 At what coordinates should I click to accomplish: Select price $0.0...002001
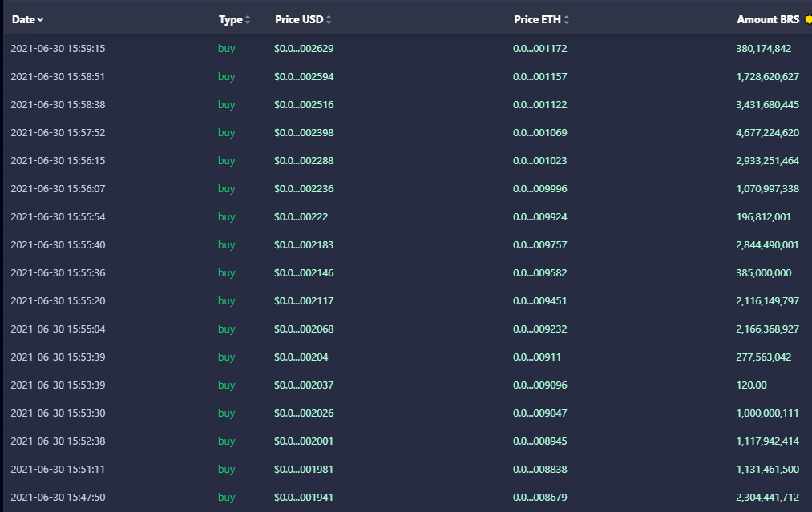pyautogui.click(x=304, y=441)
